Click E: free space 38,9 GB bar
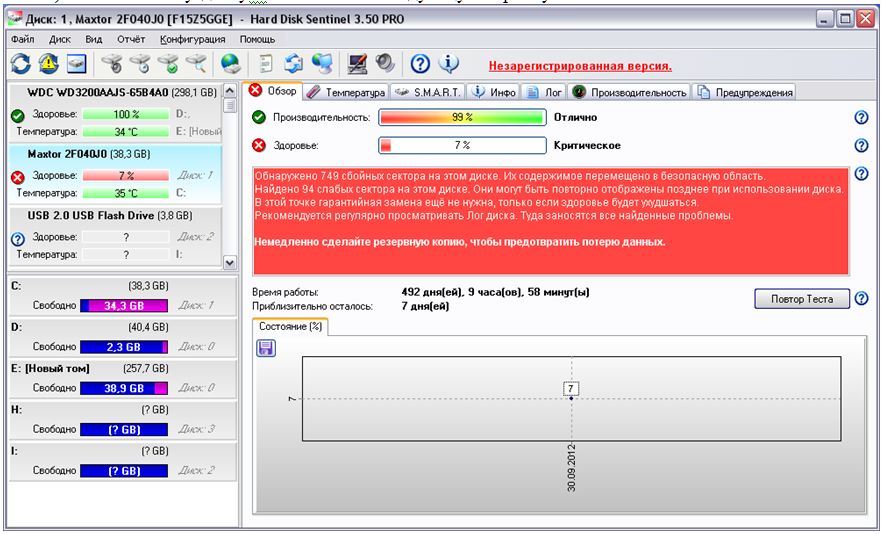 tap(124, 388)
